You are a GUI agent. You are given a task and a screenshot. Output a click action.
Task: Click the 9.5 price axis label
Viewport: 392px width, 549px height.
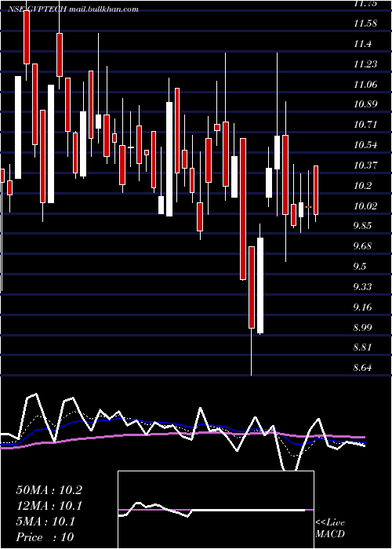[x=361, y=267]
